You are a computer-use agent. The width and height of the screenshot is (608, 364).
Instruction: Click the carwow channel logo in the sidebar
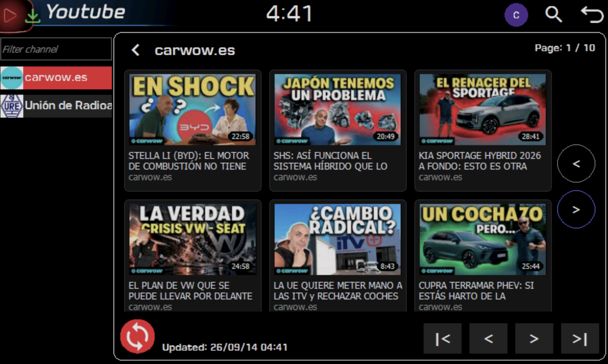(x=12, y=78)
